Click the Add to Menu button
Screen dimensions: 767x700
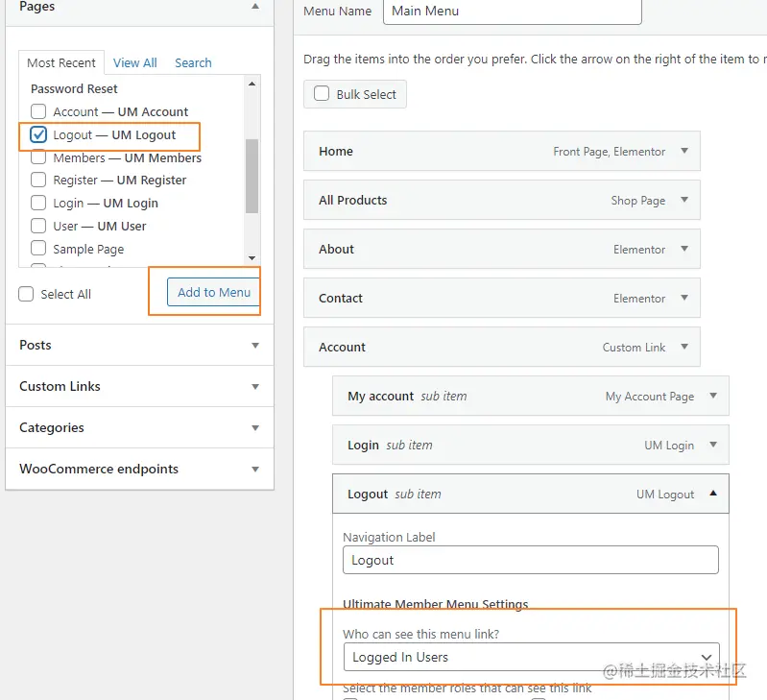pyautogui.click(x=213, y=292)
